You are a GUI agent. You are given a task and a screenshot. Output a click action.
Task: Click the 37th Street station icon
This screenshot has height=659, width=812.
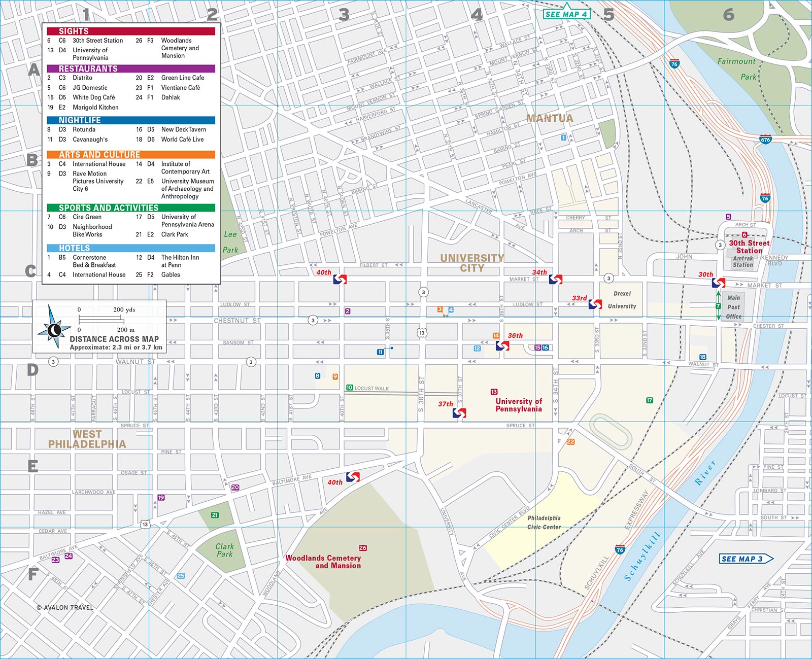coord(459,413)
